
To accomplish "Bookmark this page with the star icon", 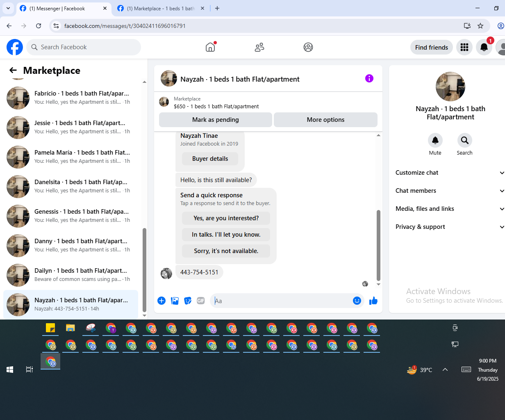I will coord(480,26).
